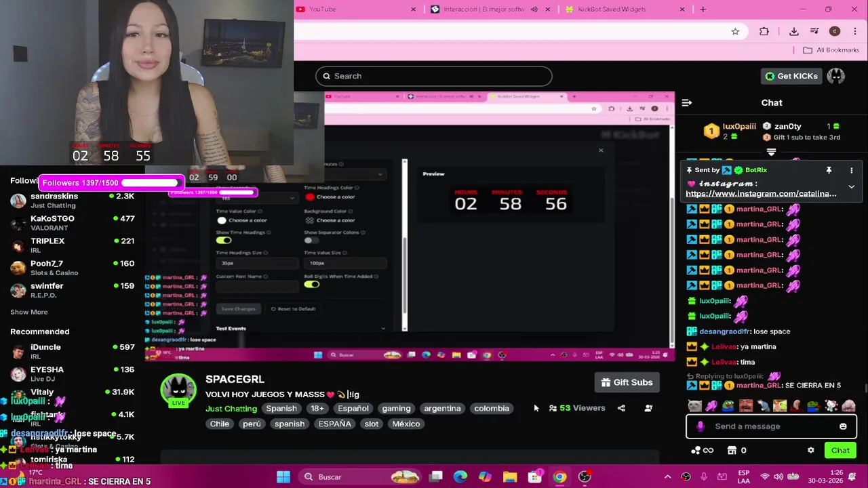Open the Windows Start menu

tap(283, 477)
